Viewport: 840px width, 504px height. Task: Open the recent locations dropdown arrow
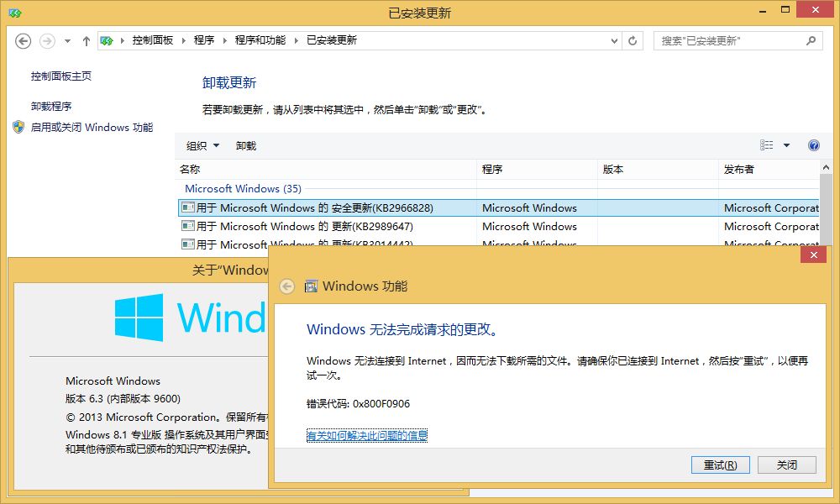click(x=67, y=40)
